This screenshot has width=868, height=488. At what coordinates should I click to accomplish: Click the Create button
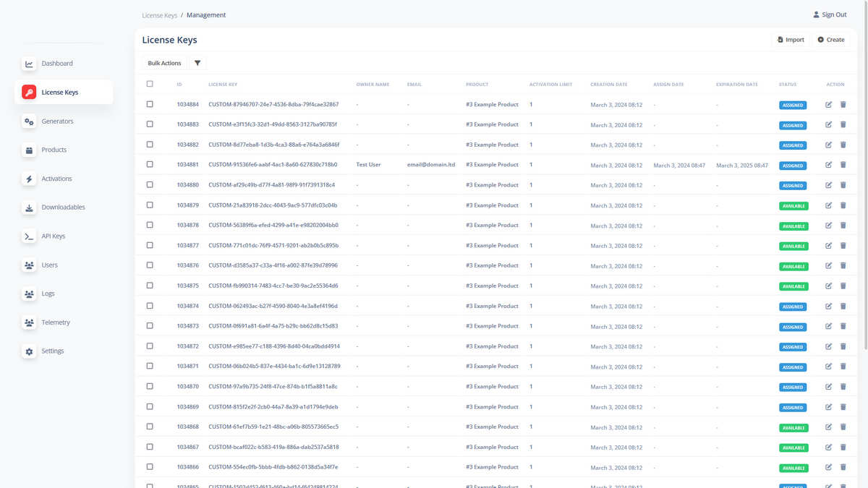pos(830,40)
